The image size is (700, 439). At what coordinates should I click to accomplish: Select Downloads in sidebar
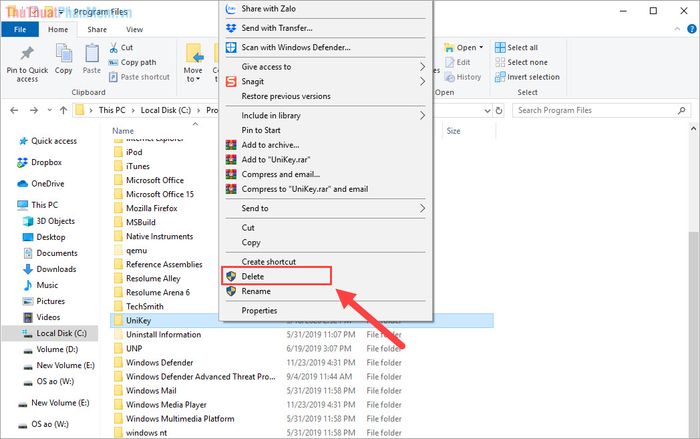(50, 269)
